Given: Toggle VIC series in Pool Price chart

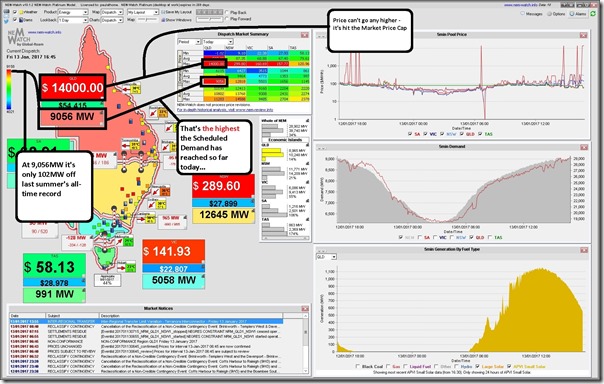Looking at the screenshot, I should [425, 134].
